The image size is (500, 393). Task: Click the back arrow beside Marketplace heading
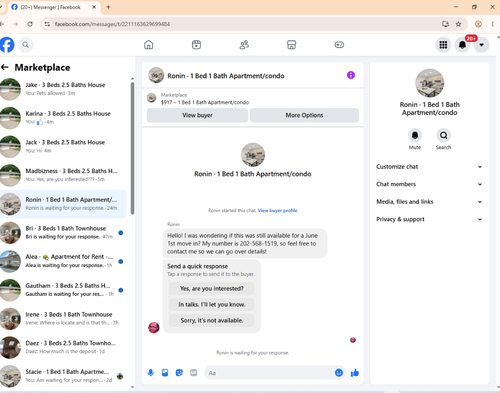5,67
